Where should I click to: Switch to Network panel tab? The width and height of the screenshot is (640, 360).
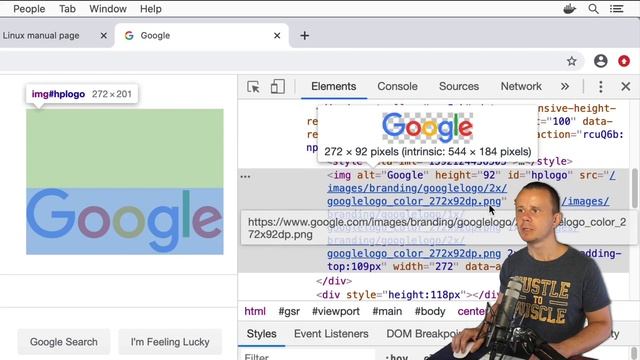click(521, 87)
